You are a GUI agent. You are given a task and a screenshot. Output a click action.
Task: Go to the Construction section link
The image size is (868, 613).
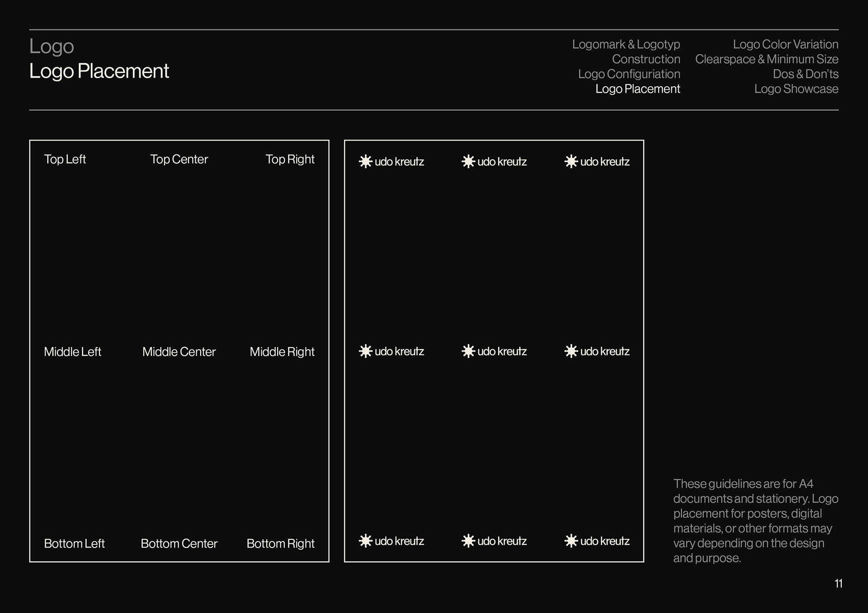[x=646, y=59]
